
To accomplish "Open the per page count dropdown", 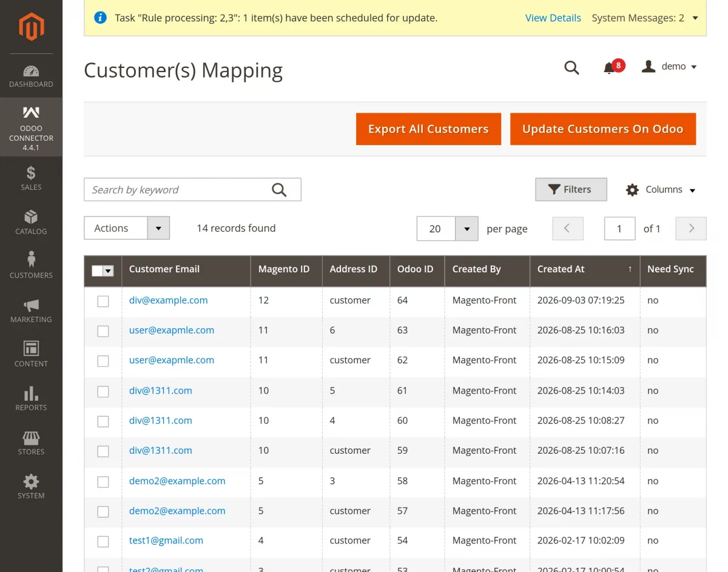I will (x=467, y=229).
